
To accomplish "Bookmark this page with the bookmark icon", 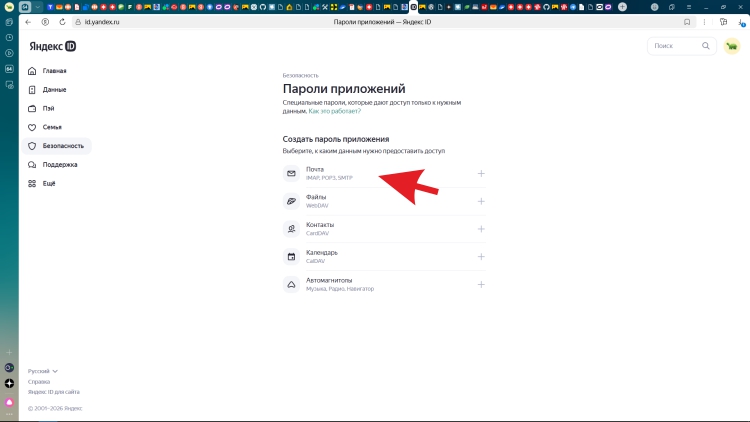I will (687, 22).
